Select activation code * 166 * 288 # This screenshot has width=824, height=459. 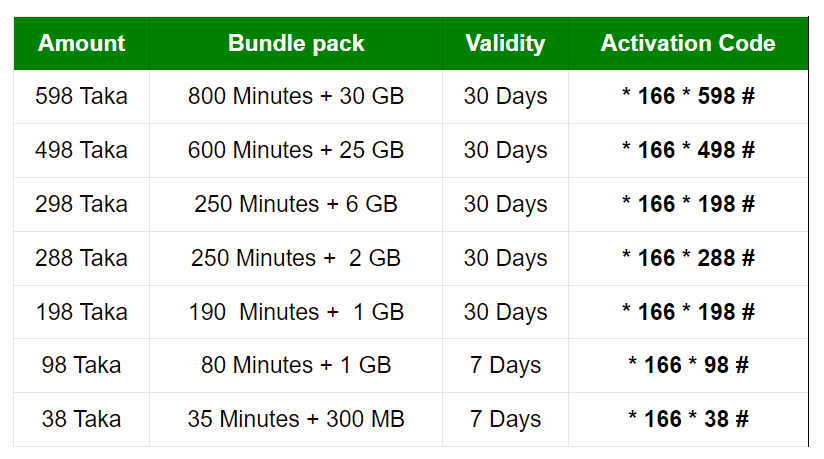[x=688, y=259]
